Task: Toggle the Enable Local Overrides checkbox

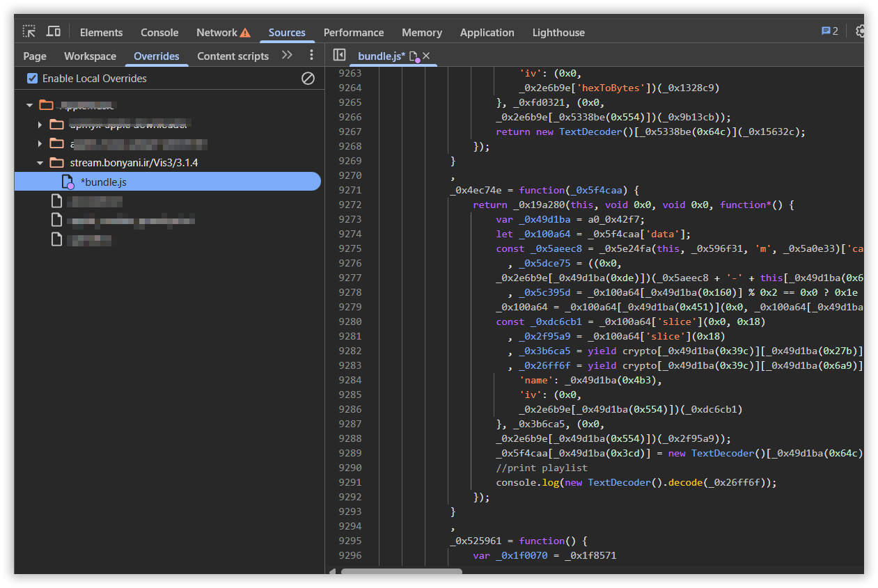Action: click(x=32, y=79)
